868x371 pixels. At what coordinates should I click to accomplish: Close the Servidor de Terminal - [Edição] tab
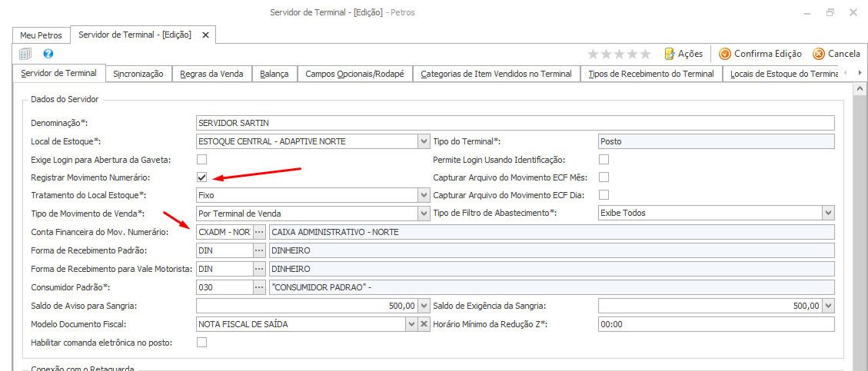pos(205,35)
